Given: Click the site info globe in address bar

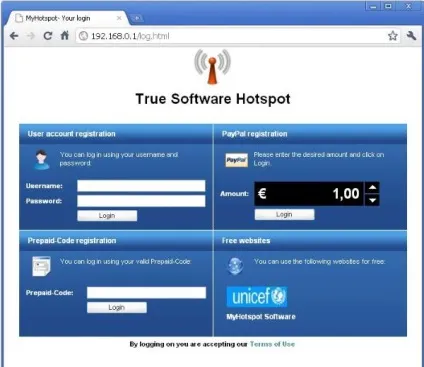Looking at the screenshot, I should tap(83, 36).
